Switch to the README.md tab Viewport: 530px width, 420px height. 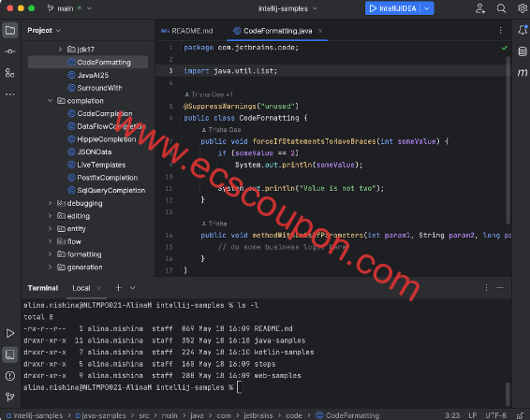coord(187,31)
